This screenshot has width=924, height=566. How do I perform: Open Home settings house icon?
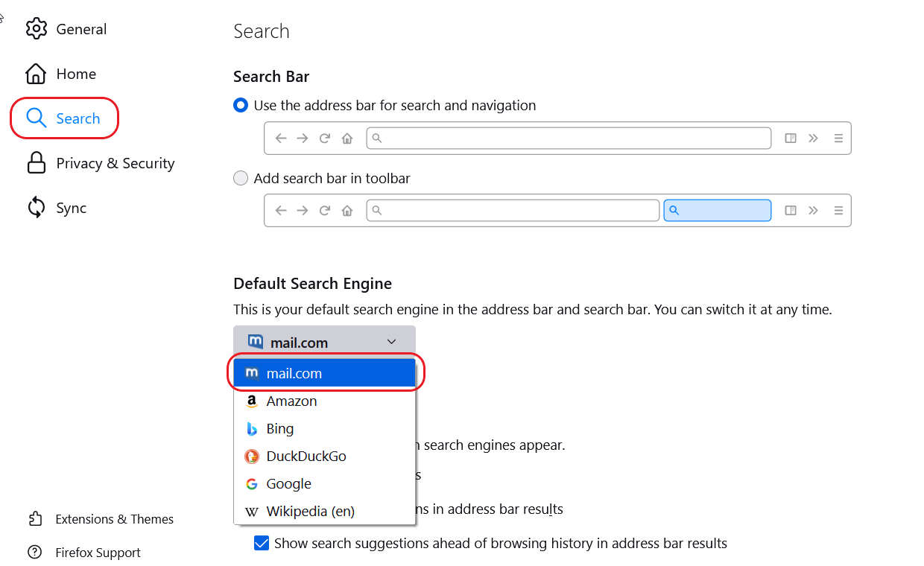pos(36,74)
